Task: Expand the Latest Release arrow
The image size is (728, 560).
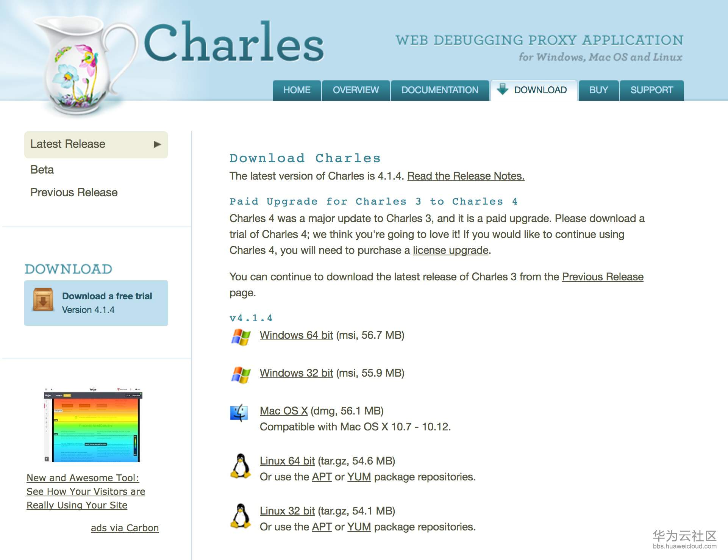Action: pyautogui.click(x=157, y=144)
